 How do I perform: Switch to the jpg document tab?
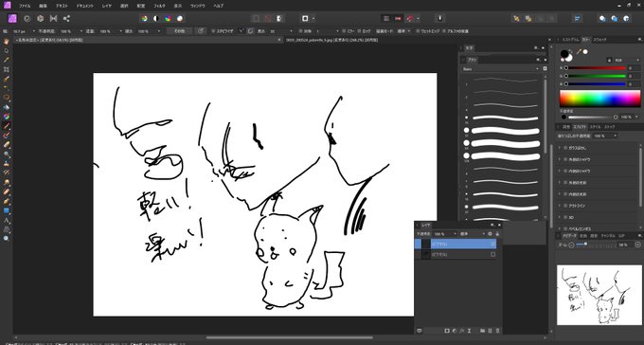pos(332,41)
